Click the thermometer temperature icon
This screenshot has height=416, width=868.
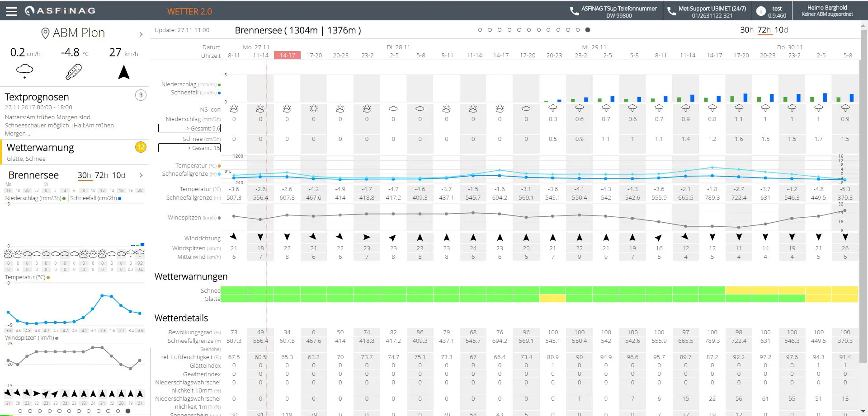74,72
